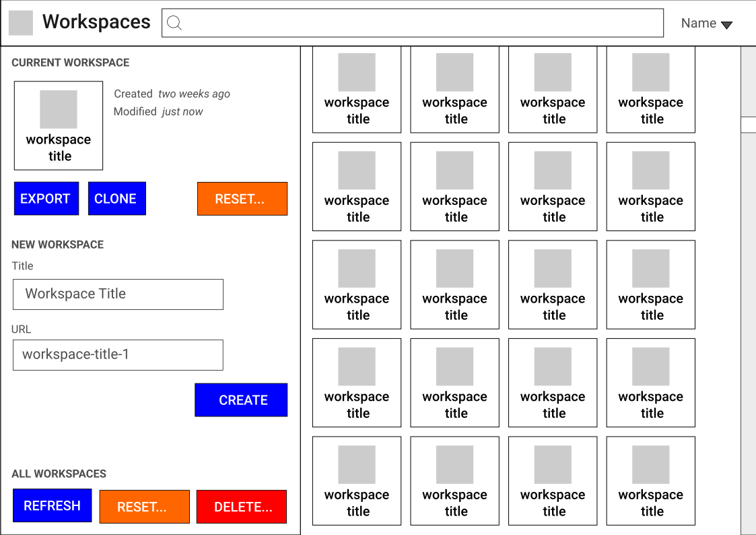Click the ALL WORKSPACES section label

(57, 474)
